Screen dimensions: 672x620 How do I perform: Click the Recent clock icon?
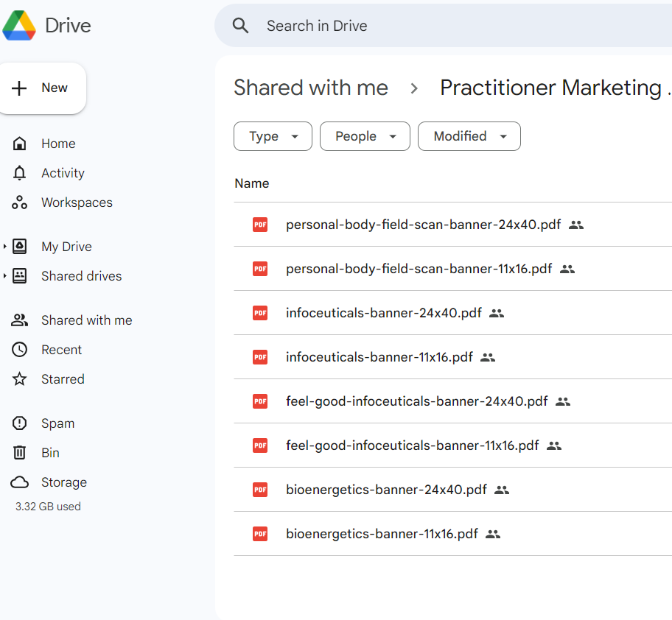pyautogui.click(x=19, y=350)
